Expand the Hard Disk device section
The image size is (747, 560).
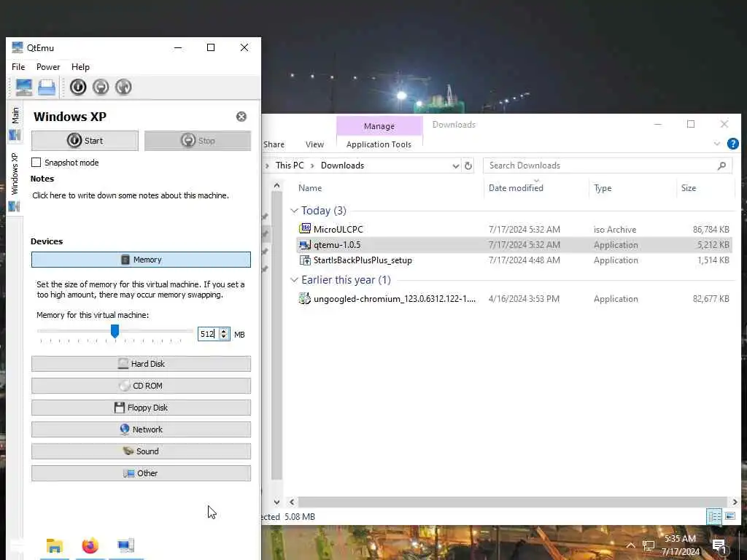click(x=141, y=364)
